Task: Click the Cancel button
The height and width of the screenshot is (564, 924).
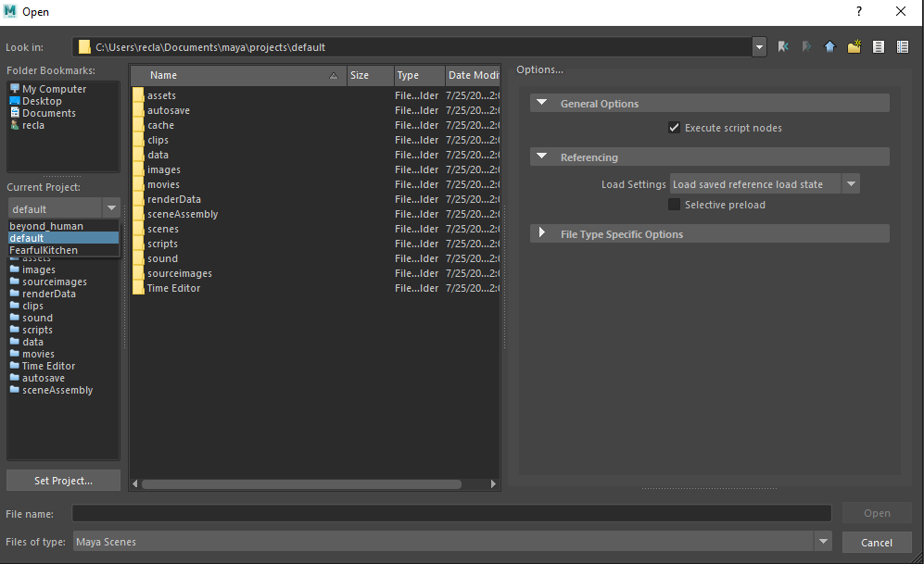Action: 877,542
